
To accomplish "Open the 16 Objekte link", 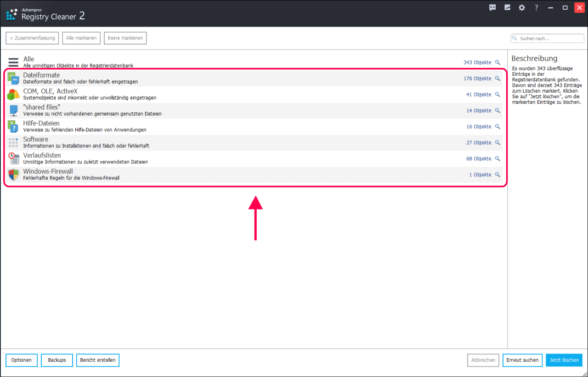I will pyautogui.click(x=479, y=127).
